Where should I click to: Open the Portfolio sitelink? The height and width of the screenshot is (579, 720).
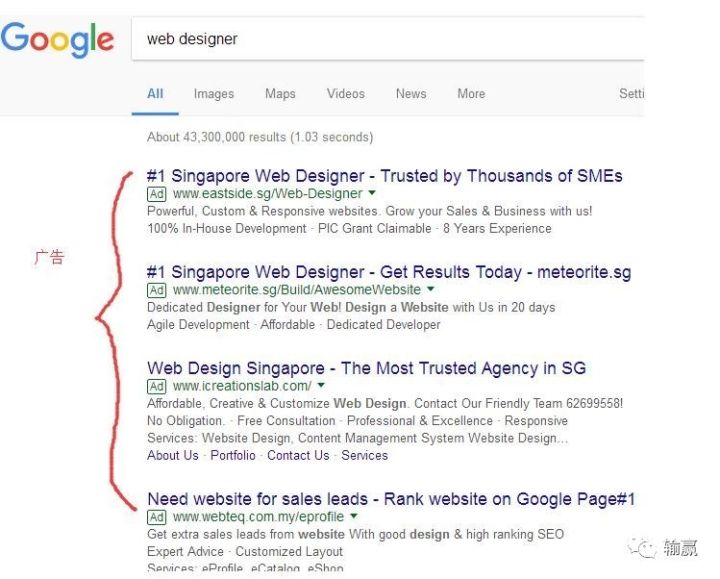tap(233, 455)
